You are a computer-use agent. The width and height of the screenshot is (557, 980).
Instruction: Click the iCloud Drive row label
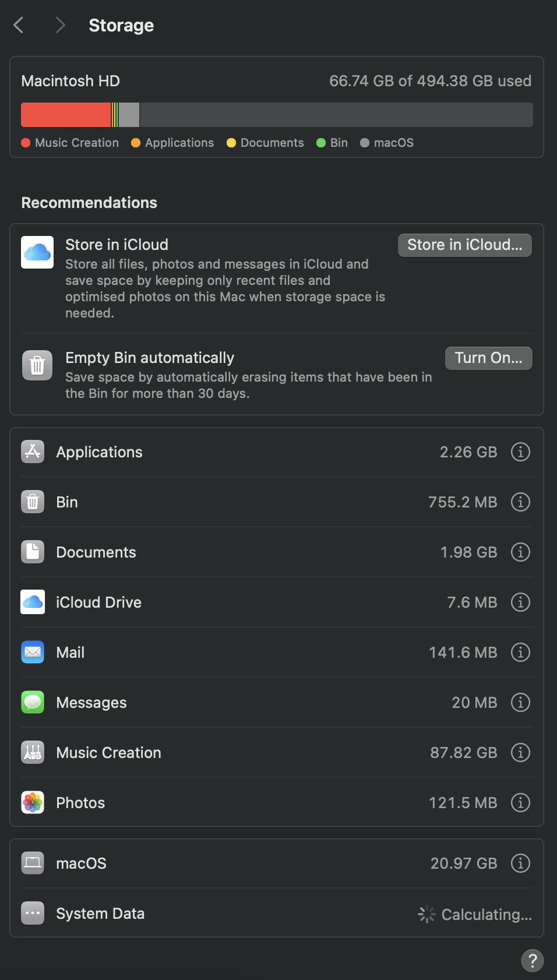(x=98, y=602)
